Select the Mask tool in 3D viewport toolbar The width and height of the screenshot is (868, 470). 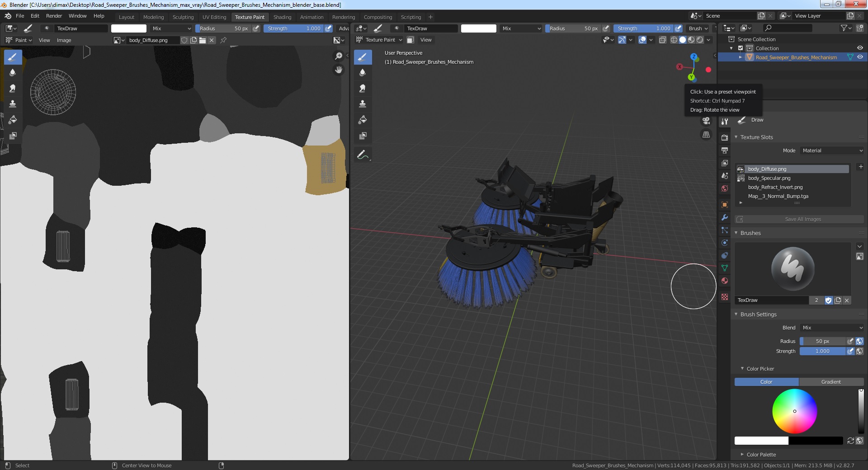click(x=363, y=136)
